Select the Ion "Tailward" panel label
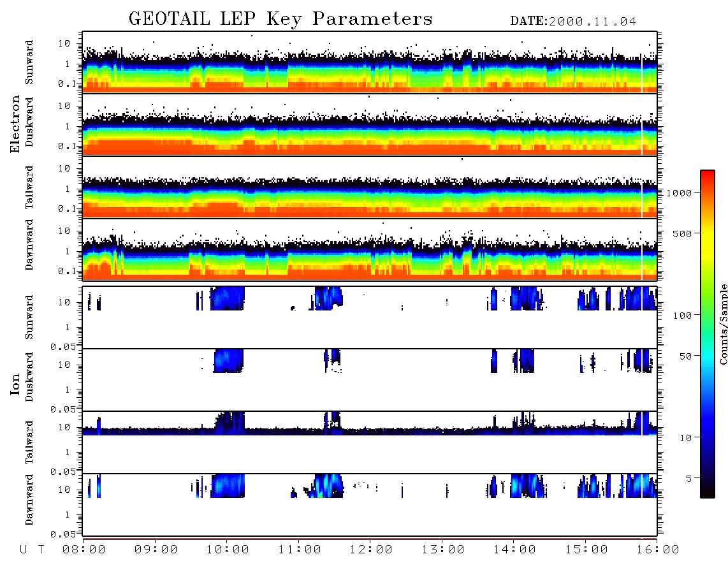Image resolution: width=728 pixels, height=561 pixels. coord(29,442)
